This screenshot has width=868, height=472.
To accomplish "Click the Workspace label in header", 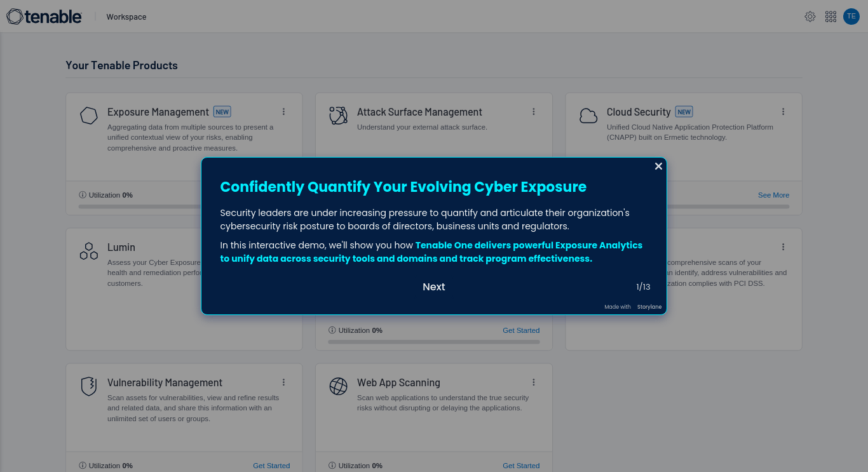I will 126,17.
